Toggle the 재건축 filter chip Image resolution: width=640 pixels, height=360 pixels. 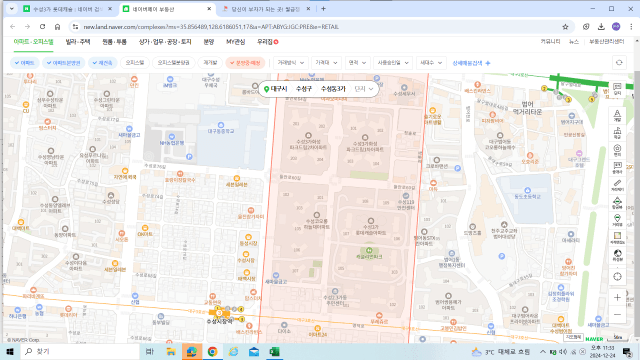pyautogui.click(x=102, y=63)
